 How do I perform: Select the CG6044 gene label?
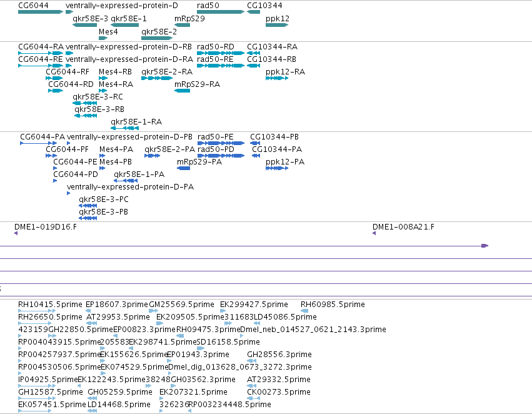click(x=33, y=6)
